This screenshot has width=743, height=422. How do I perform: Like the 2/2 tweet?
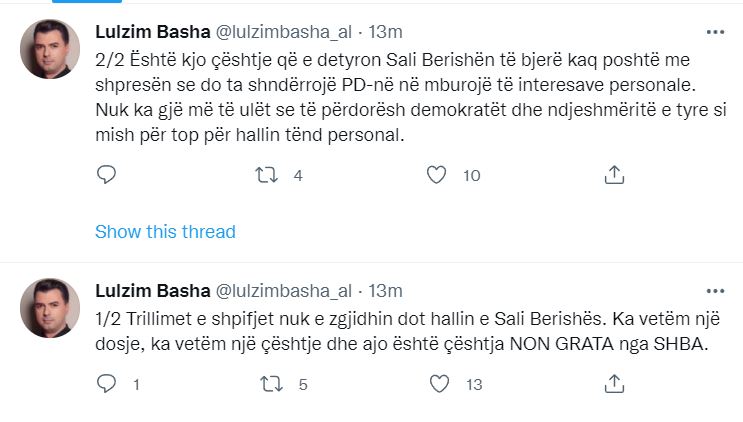pos(436,175)
